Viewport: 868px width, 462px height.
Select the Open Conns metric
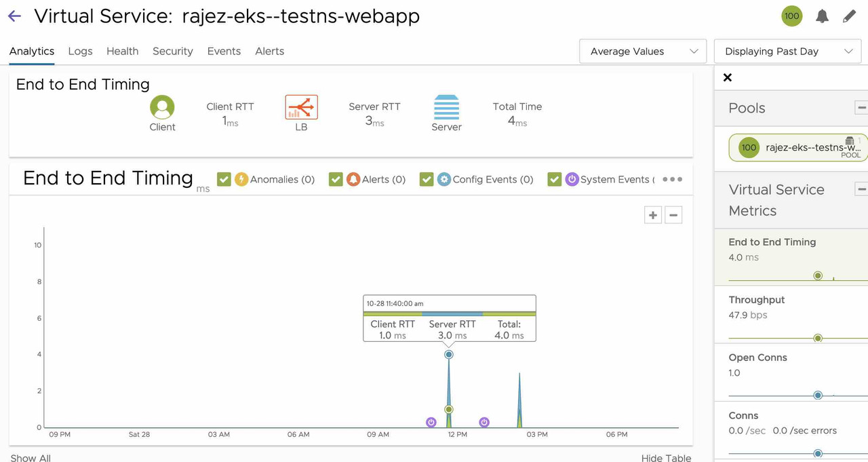pyautogui.click(x=791, y=372)
